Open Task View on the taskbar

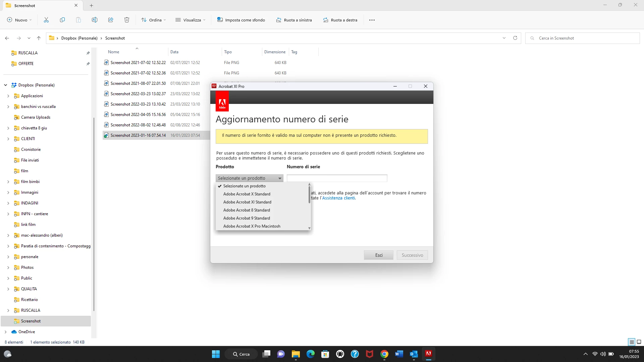tap(266, 354)
